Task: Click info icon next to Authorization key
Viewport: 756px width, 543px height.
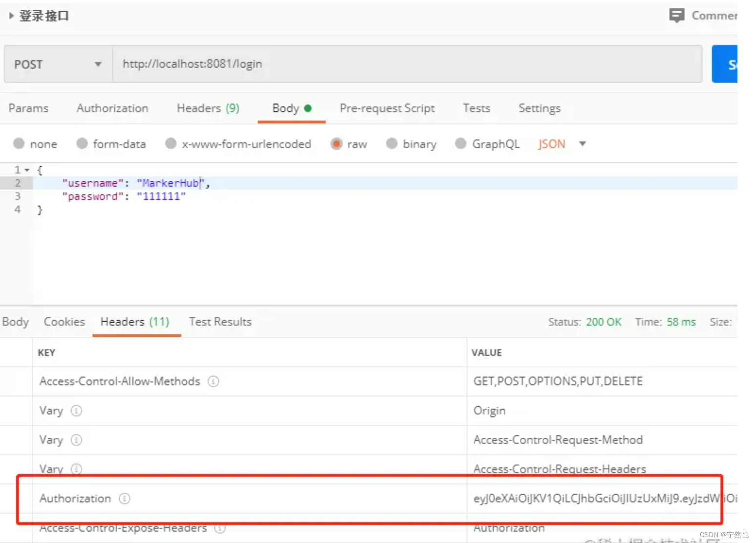Action: tap(125, 499)
